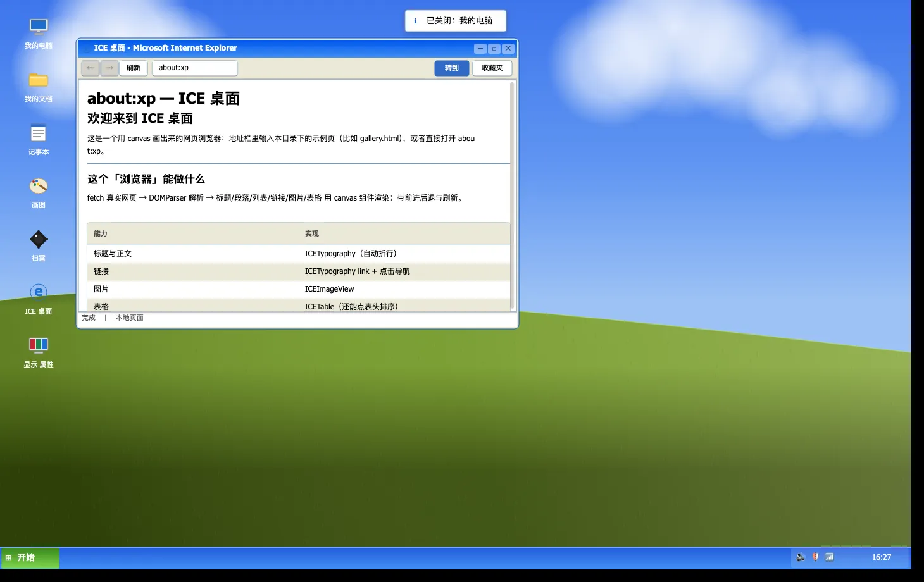Go forward with the browser forward arrow
The width and height of the screenshot is (924, 582).
point(109,68)
